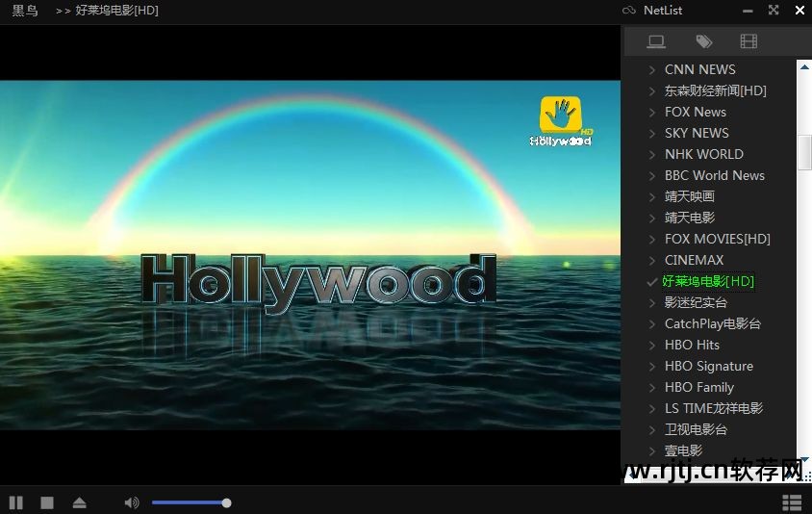Expand the CNN NEWS chevron
The width and height of the screenshot is (812, 514).
click(x=652, y=70)
